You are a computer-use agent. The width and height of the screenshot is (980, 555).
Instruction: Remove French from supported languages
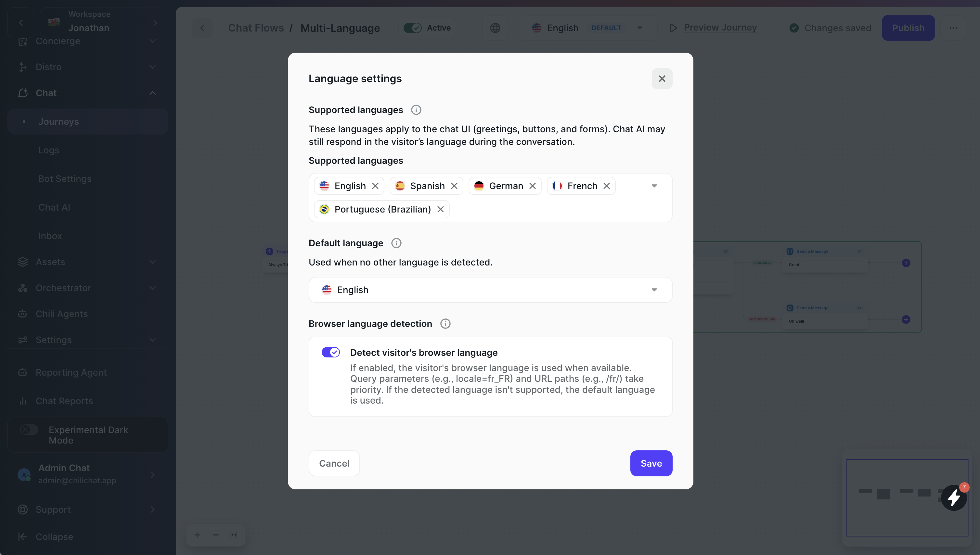point(607,186)
